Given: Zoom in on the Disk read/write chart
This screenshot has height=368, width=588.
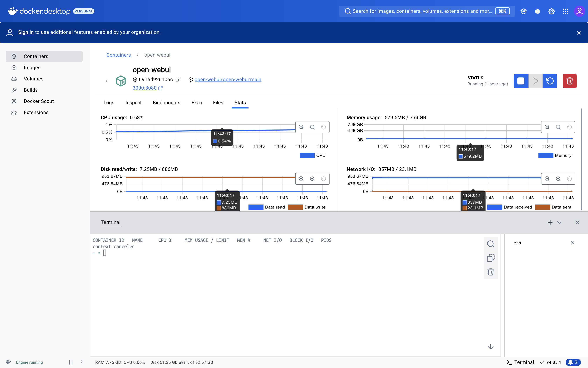Looking at the screenshot, I should click(x=301, y=179).
